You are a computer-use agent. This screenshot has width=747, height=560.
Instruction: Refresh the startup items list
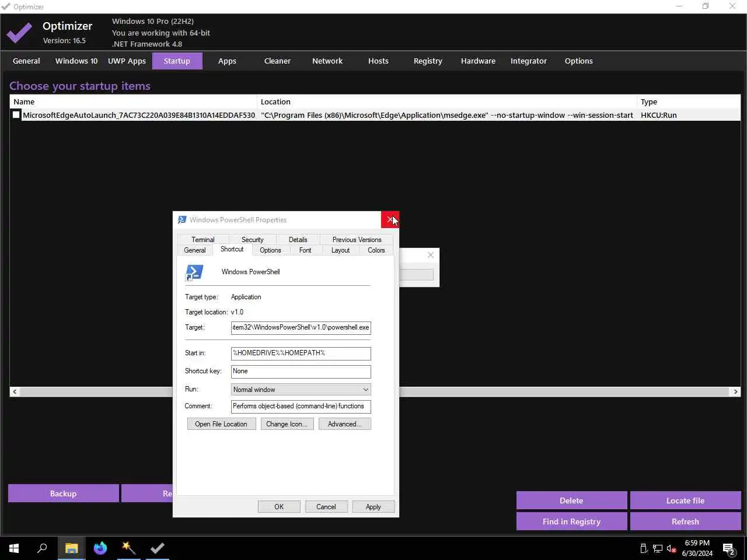[685, 521]
